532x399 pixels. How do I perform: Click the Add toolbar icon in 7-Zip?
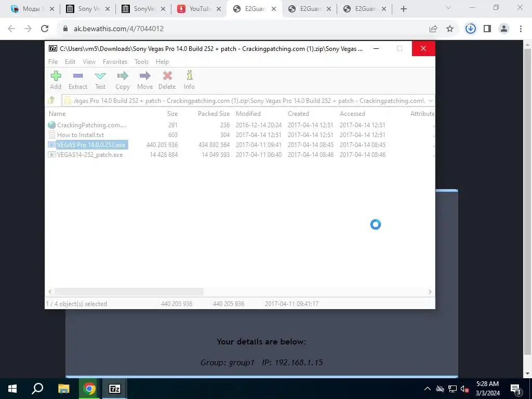[x=56, y=80]
